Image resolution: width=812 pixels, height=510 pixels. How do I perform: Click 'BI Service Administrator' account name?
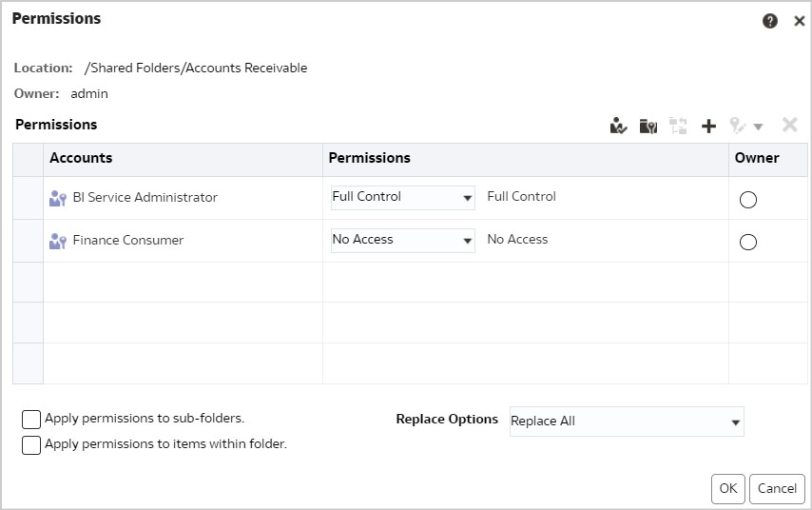[x=145, y=198]
